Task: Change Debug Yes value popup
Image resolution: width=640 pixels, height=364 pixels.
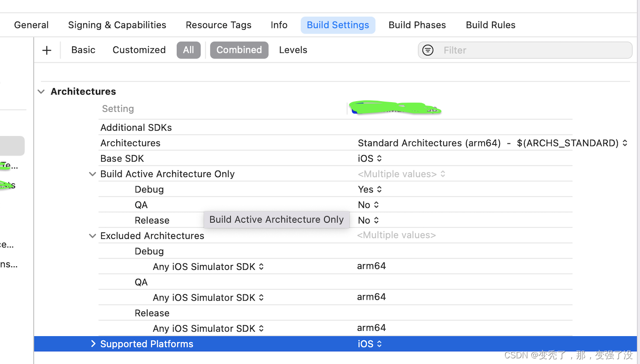Action: [x=370, y=190]
